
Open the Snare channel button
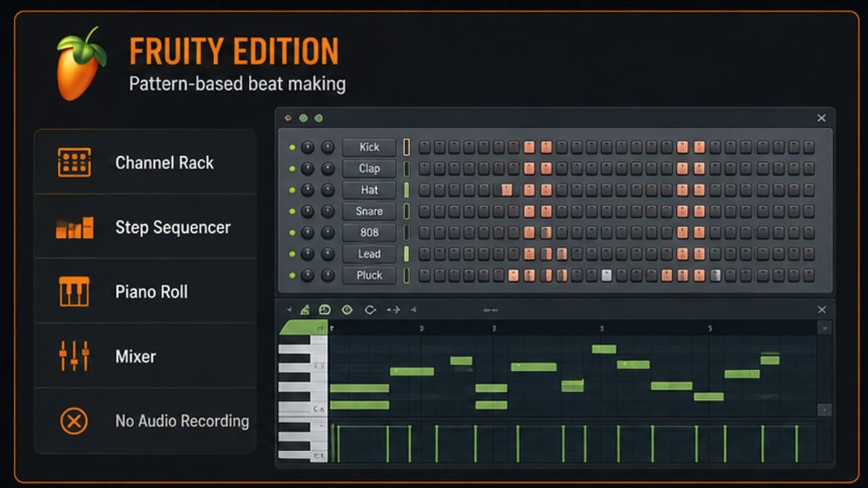pyautogui.click(x=370, y=211)
